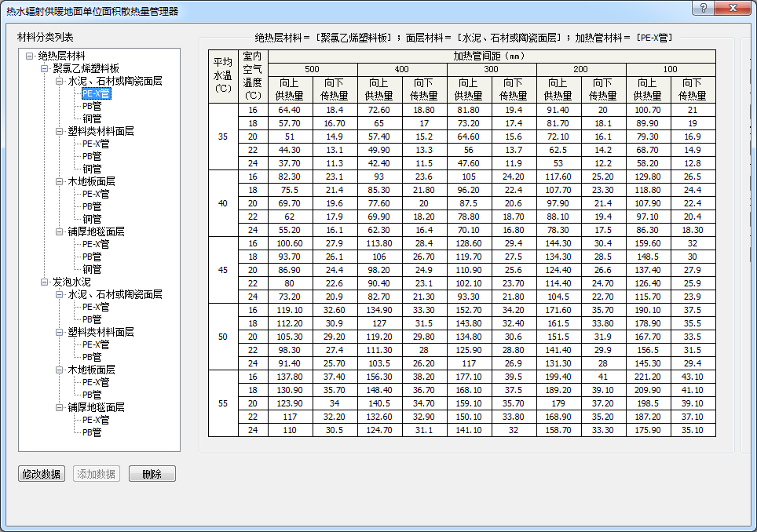This screenshot has height=532, width=757.
Task: Select 铜管 under 聚氯乙烯塑料板 铺厚地毯面层
Action: point(92,269)
